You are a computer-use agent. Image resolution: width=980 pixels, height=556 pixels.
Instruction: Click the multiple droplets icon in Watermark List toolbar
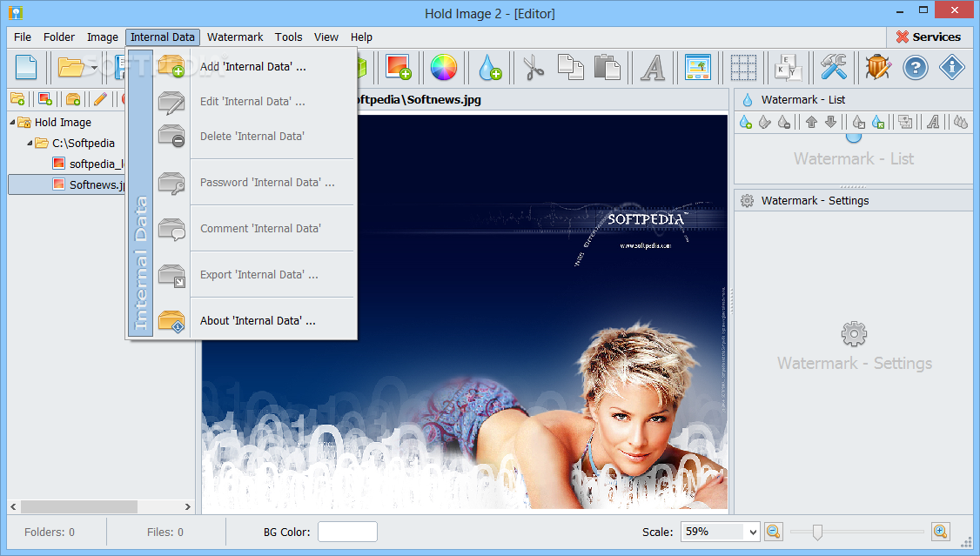pyautogui.click(x=961, y=123)
